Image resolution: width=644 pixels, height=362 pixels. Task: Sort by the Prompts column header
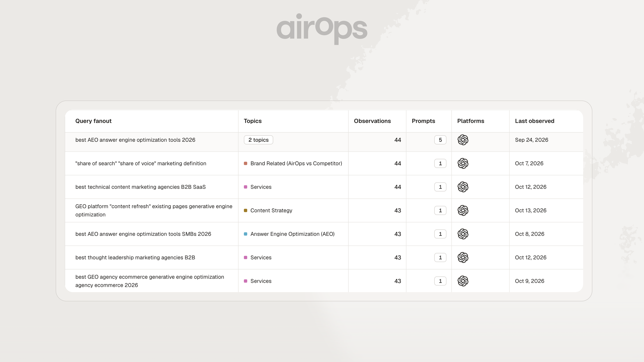tap(423, 121)
